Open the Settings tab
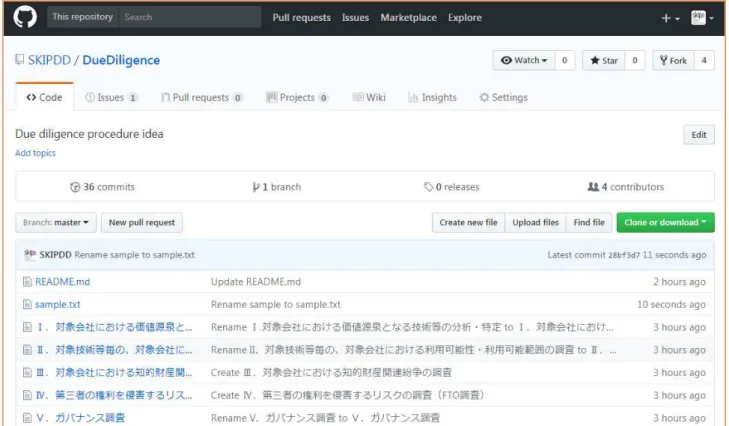 pos(504,98)
